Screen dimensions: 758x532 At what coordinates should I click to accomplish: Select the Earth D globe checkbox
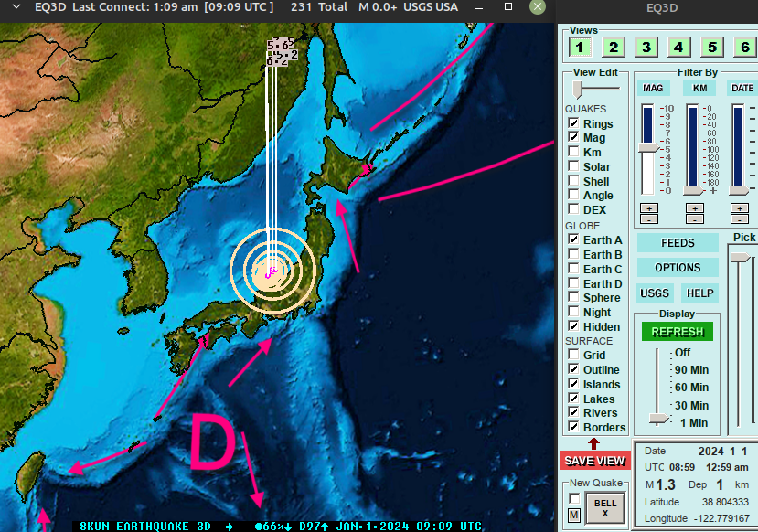pos(573,282)
